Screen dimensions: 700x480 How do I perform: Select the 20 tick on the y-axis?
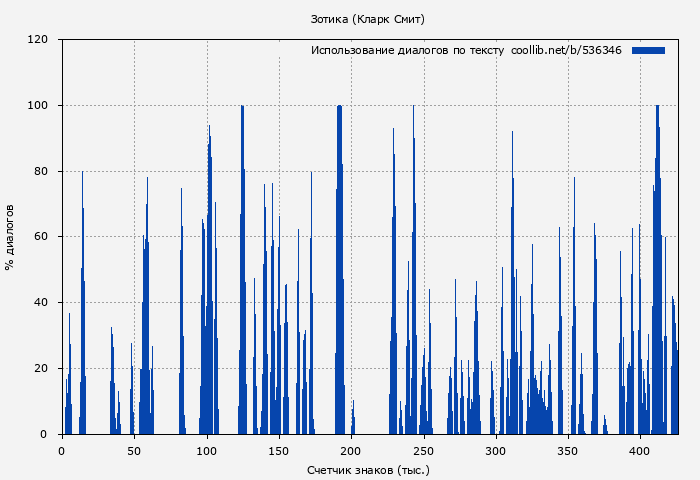point(41,369)
